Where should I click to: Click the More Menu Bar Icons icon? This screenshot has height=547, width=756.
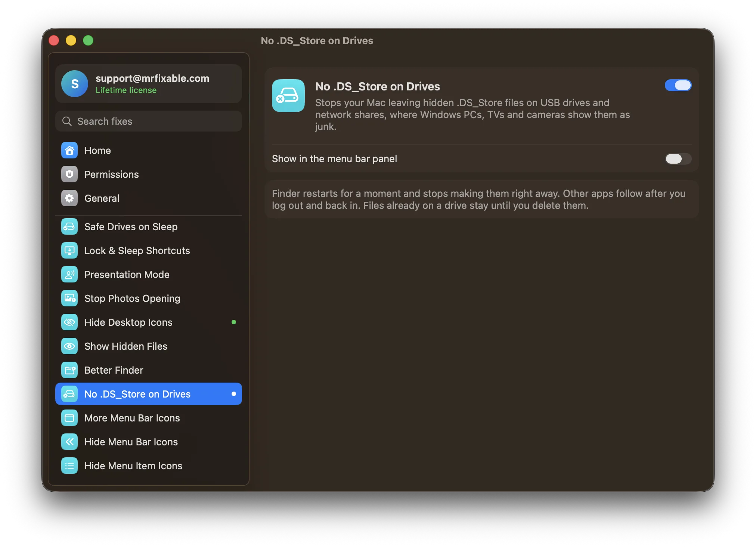click(x=69, y=418)
